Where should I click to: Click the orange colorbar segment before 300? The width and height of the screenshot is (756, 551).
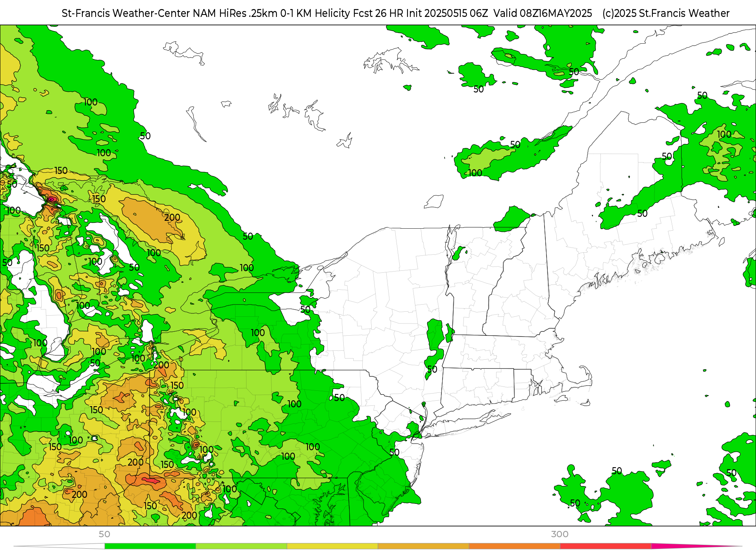click(x=514, y=546)
